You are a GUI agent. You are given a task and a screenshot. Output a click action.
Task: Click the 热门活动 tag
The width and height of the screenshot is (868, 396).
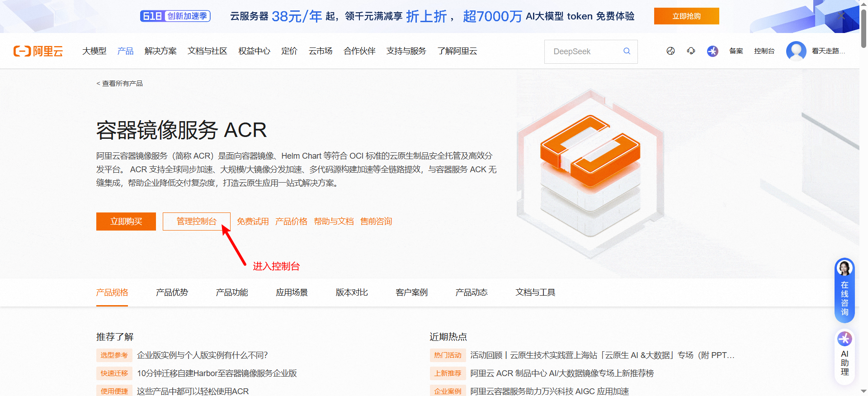click(448, 355)
